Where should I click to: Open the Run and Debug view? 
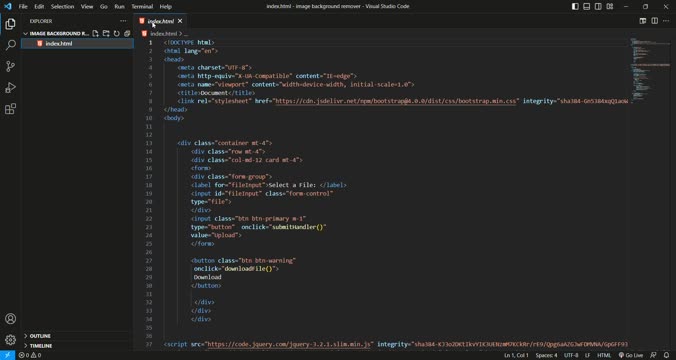pos(10,88)
